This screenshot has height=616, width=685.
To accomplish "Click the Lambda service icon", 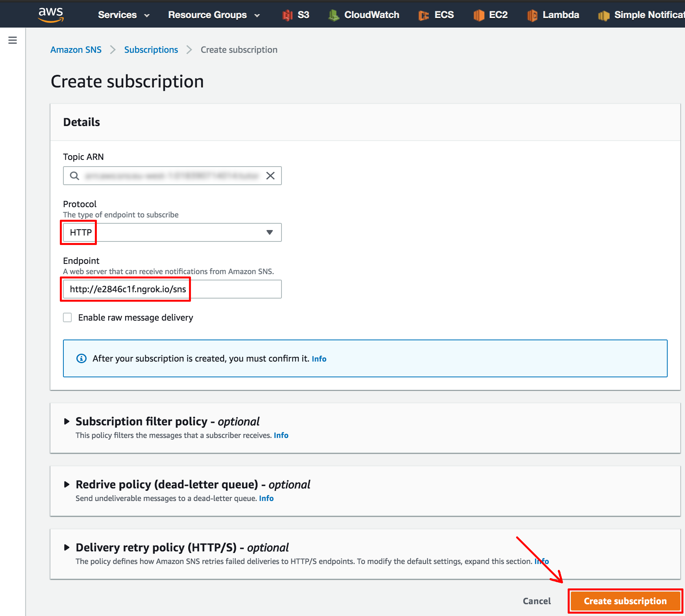I will (x=532, y=15).
